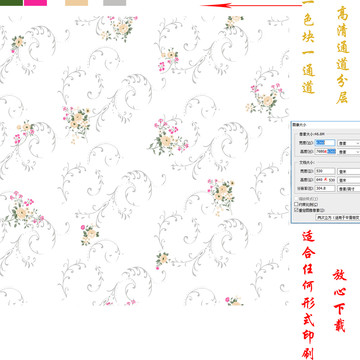
Task: Uncheck the resample image checkbox
Action: (x=296, y=210)
